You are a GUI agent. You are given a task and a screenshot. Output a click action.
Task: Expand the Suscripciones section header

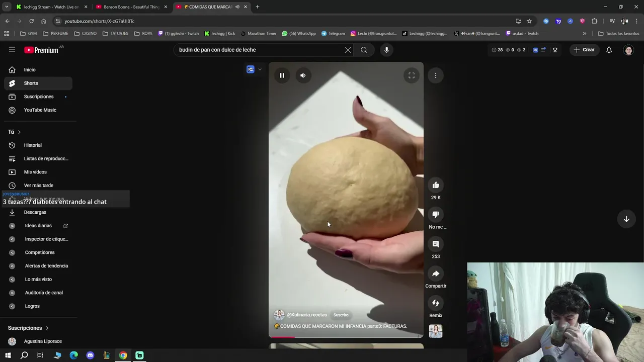[x=29, y=328]
